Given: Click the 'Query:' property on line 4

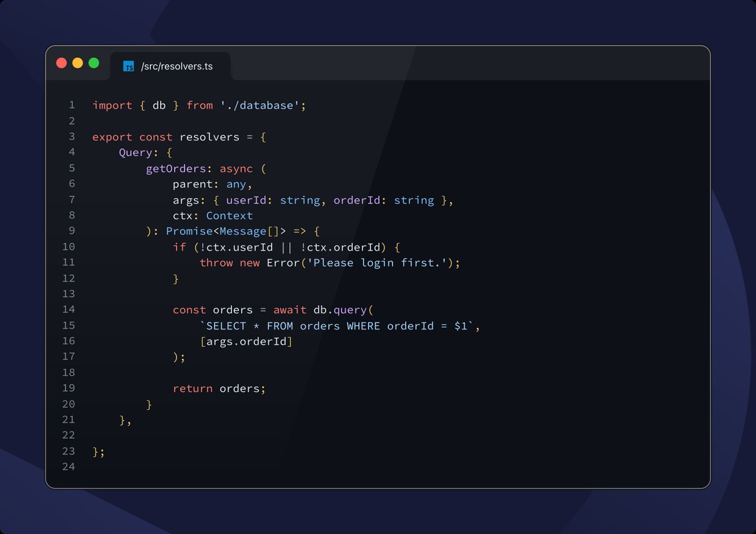Looking at the screenshot, I should coord(139,152).
